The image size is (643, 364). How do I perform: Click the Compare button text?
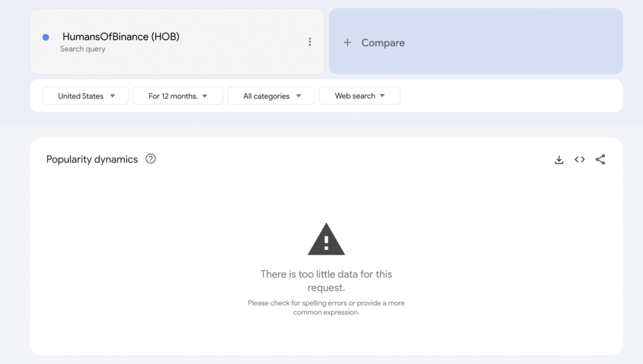(383, 43)
